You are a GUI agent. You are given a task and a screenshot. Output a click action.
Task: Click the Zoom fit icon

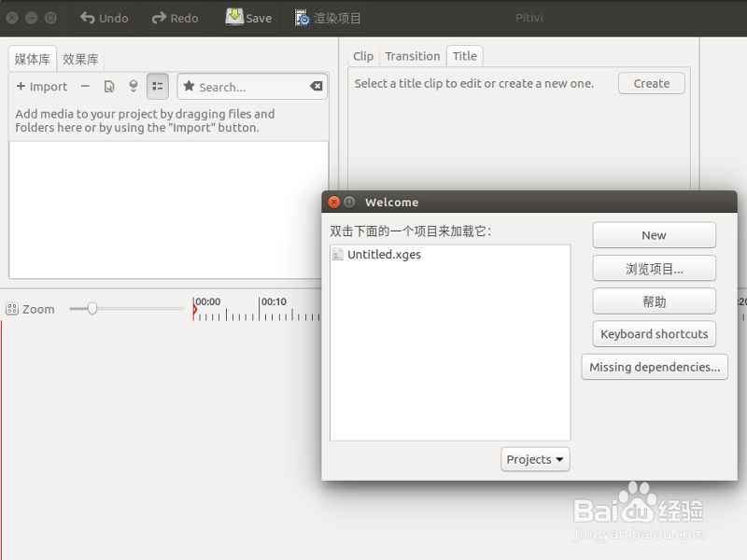[12, 309]
